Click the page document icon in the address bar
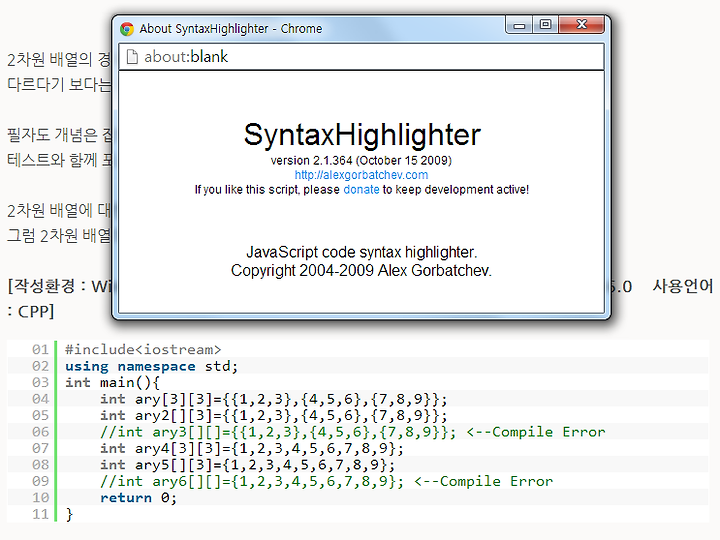The height and width of the screenshot is (540, 720). pyautogui.click(x=132, y=56)
